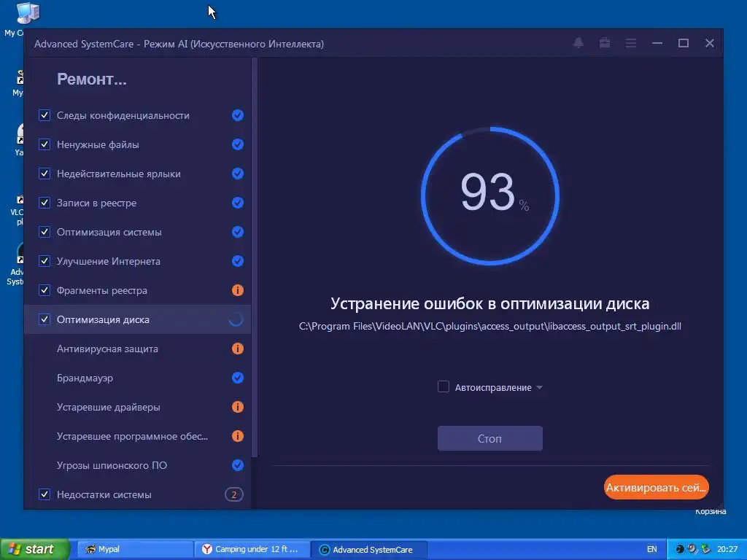The height and width of the screenshot is (560, 747).
Task: Expand the Автоисправление dropdown arrow
Action: 539,388
